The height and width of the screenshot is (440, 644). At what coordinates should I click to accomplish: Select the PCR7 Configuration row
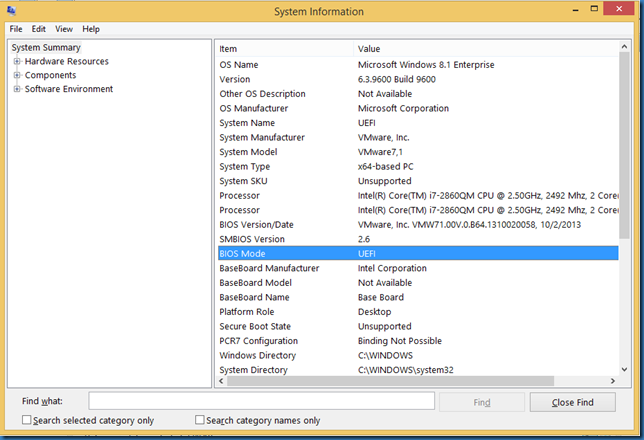tap(418, 341)
